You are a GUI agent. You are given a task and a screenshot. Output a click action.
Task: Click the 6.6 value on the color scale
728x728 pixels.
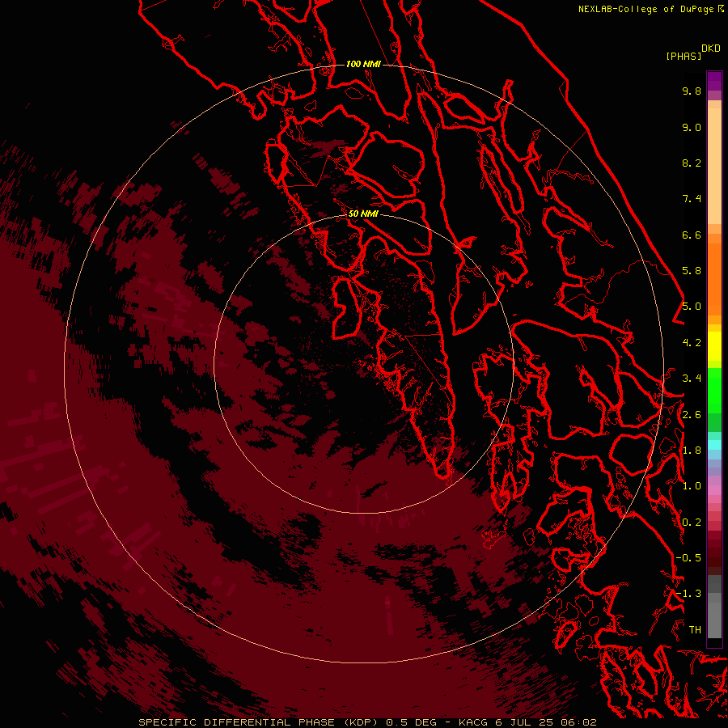click(692, 235)
